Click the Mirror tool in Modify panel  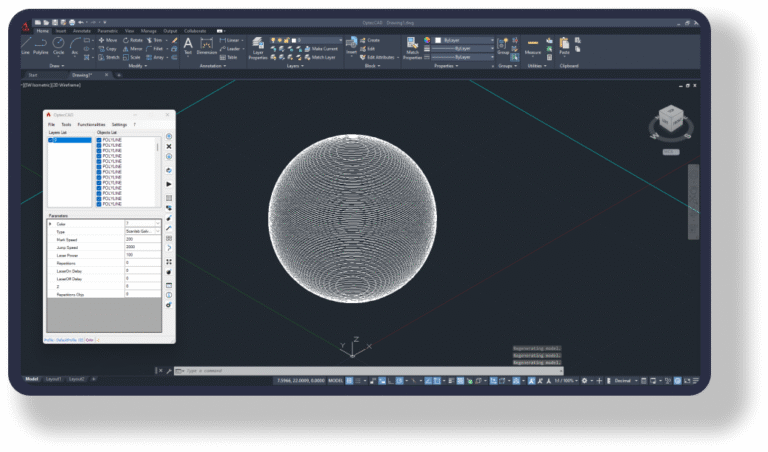click(x=132, y=48)
